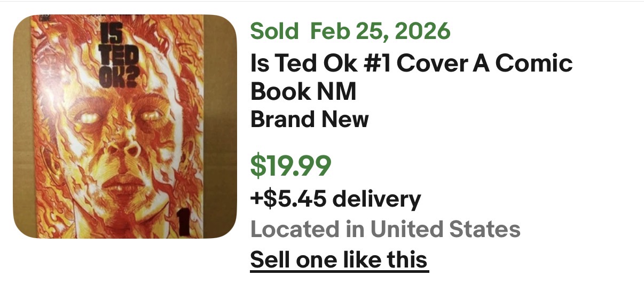Click Book NM in the listing title

pyautogui.click(x=303, y=92)
